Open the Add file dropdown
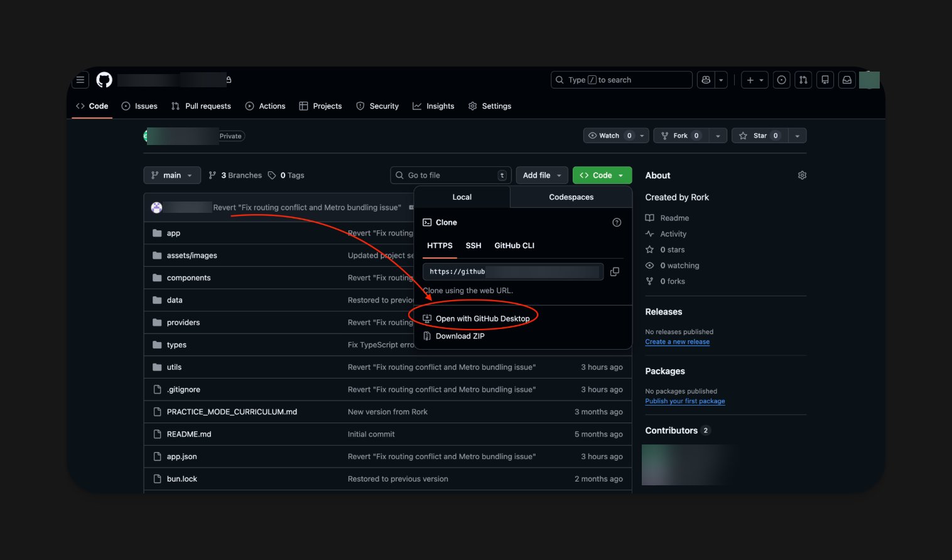This screenshot has height=560, width=952. coord(542,175)
